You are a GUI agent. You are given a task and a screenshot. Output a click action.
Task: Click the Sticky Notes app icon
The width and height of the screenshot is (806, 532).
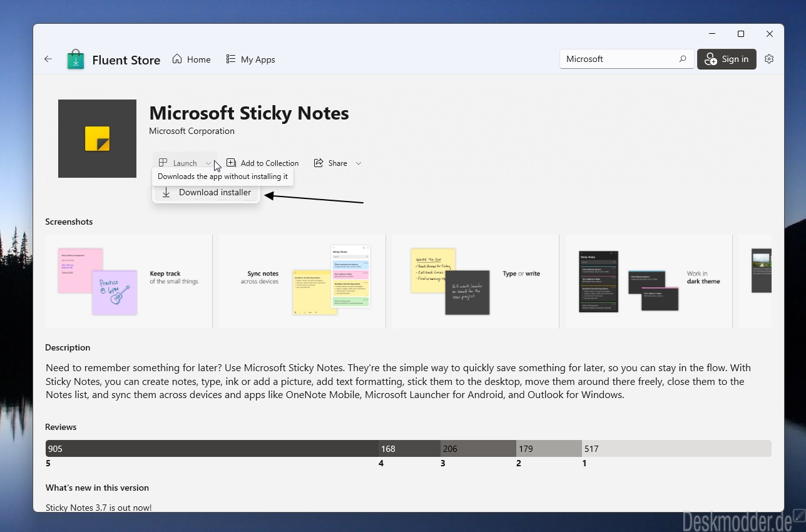[97, 138]
